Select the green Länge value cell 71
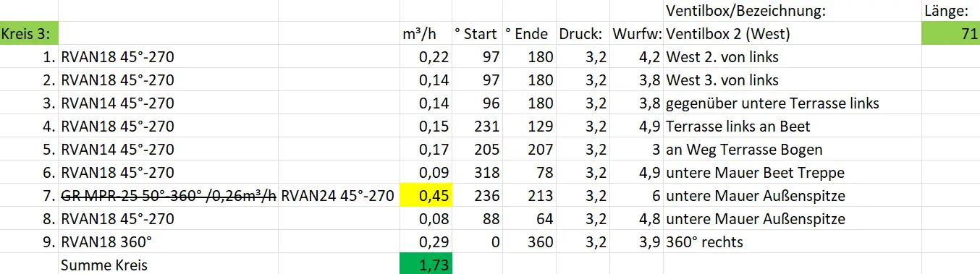The height and width of the screenshot is (274, 980). click(x=950, y=33)
